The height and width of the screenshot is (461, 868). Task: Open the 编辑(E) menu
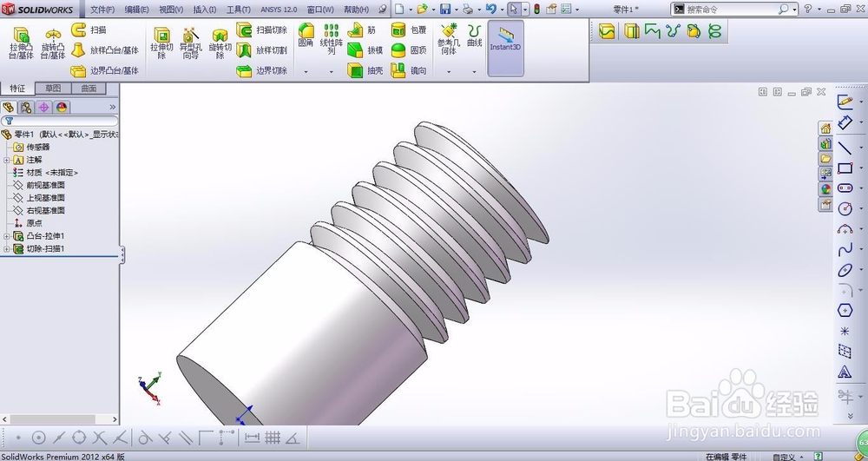click(x=137, y=10)
